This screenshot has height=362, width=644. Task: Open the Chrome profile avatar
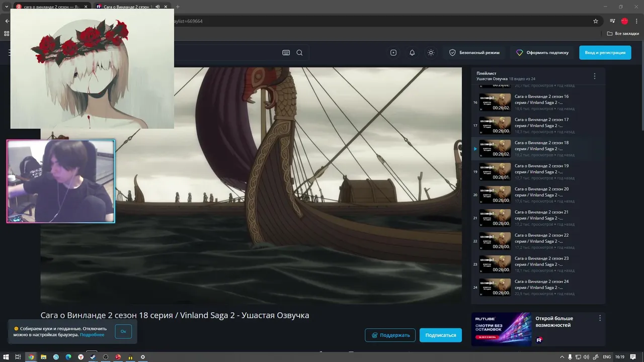[x=624, y=21]
